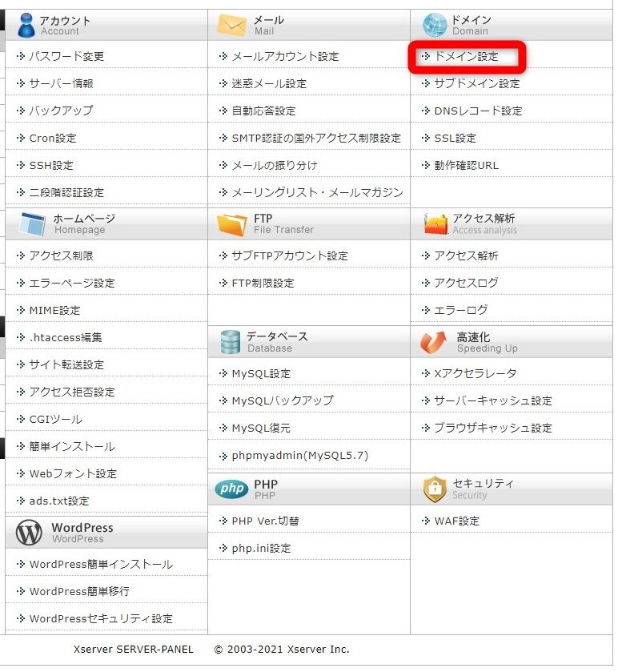
Task: Open エラーページ設定 link
Action: (x=72, y=283)
